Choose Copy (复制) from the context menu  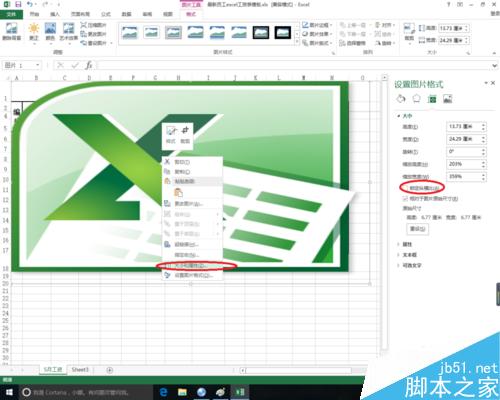tap(192, 172)
